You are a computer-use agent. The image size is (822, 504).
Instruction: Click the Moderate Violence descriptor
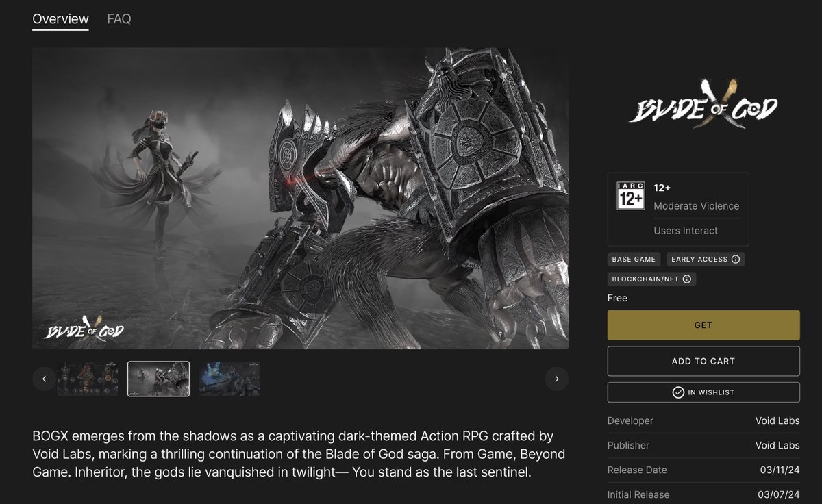[x=697, y=206]
